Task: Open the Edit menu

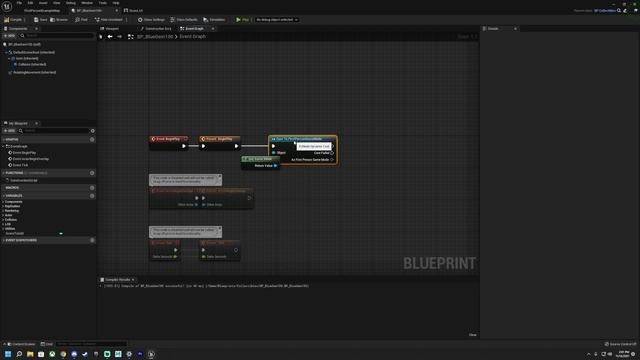Action: point(31,3)
